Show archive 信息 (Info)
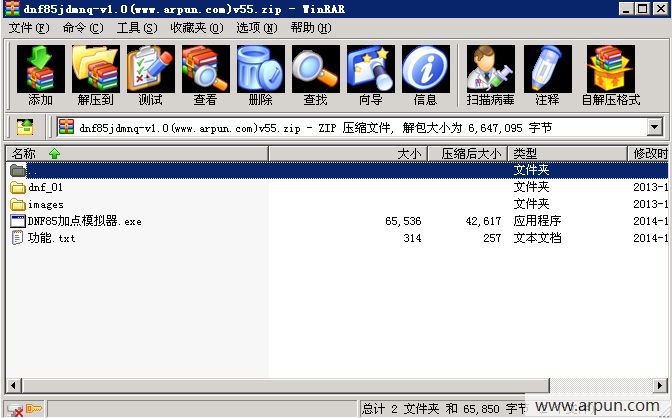 (x=426, y=69)
